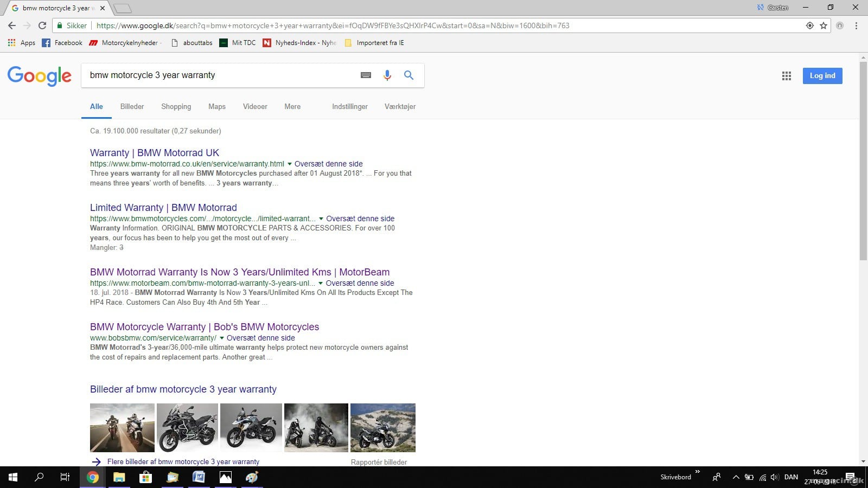
Task: Open thumbnail of motorcycles with smoke
Action: click(316, 428)
